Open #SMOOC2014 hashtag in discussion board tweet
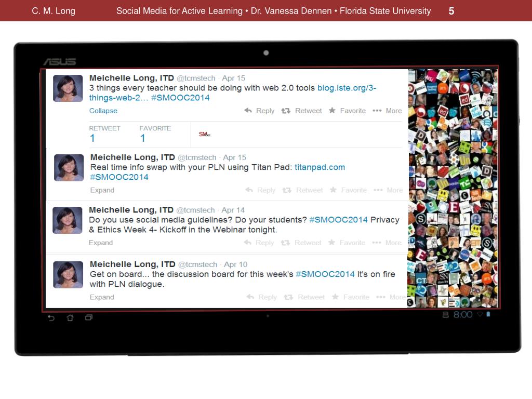532x399 pixels. (325, 274)
